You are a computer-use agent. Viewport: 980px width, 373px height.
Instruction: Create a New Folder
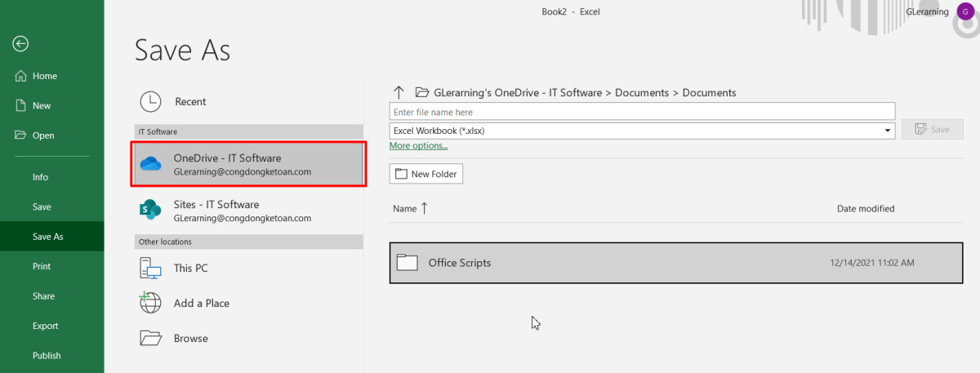point(426,174)
